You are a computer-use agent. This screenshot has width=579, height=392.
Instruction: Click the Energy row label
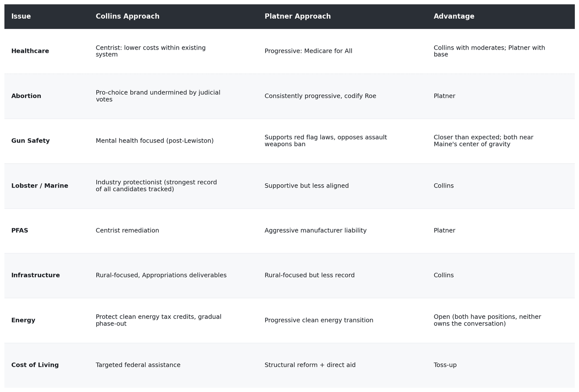click(x=23, y=321)
